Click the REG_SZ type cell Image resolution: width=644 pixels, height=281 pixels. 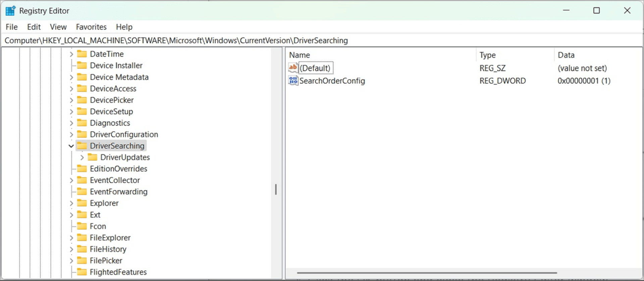tap(492, 68)
